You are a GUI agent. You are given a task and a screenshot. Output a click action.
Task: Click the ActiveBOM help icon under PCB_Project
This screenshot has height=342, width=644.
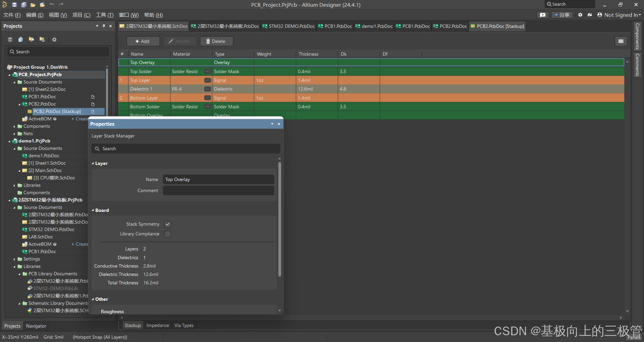(55, 119)
